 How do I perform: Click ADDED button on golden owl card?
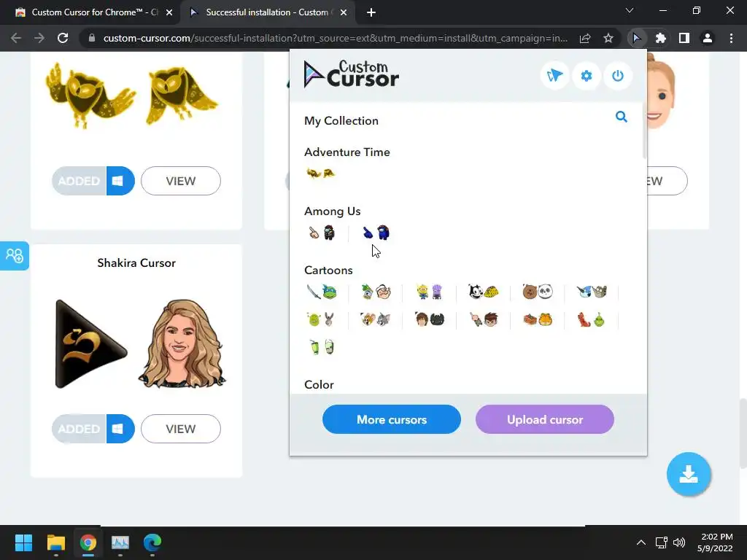click(x=79, y=181)
